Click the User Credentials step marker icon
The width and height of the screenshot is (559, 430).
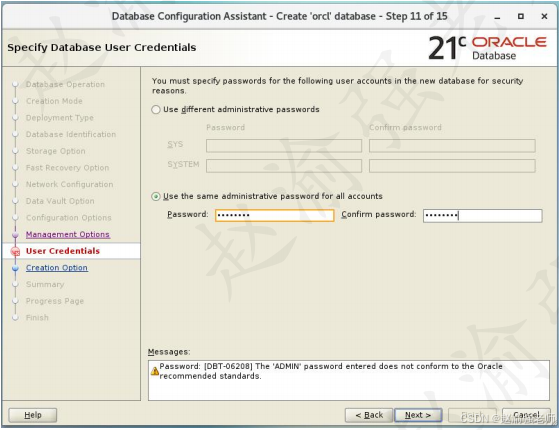point(15,252)
